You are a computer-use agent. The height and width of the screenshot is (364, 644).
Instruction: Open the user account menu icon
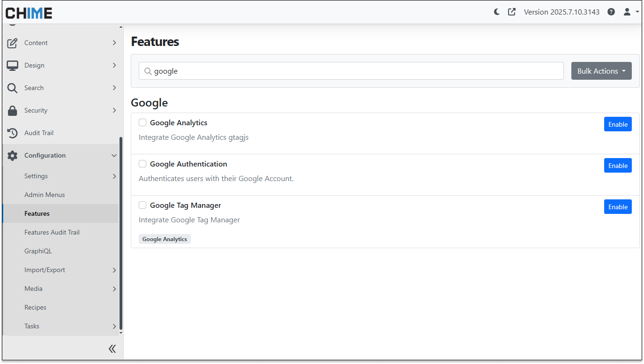tap(627, 12)
